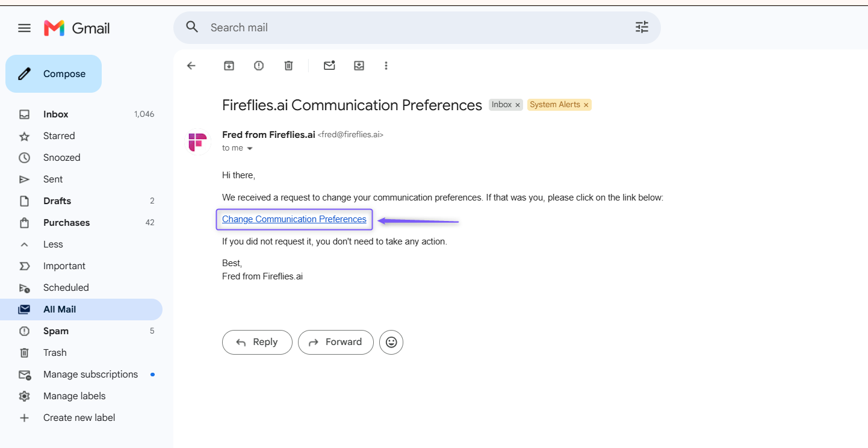Viewport: 868px width, 448px height.
Task: Expand the 'to me' recipient details
Action: click(250, 148)
